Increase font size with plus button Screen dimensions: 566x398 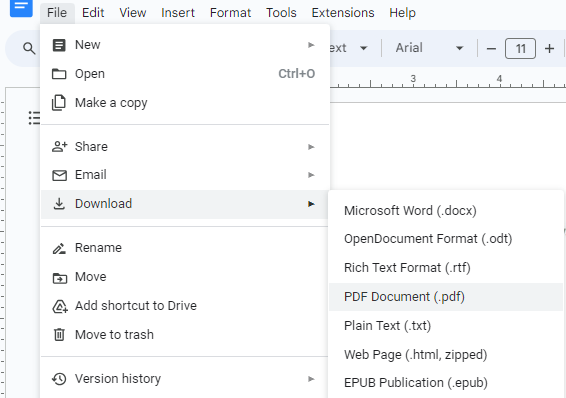(x=549, y=48)
